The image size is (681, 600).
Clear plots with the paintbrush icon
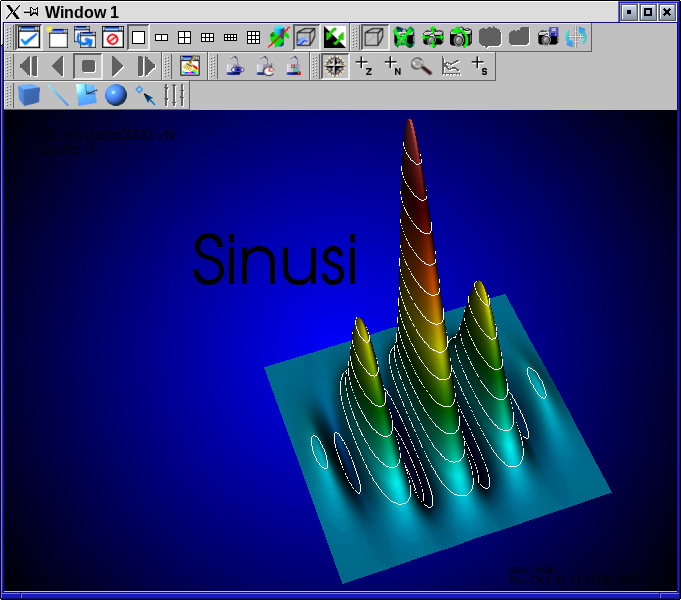(189, 67)
